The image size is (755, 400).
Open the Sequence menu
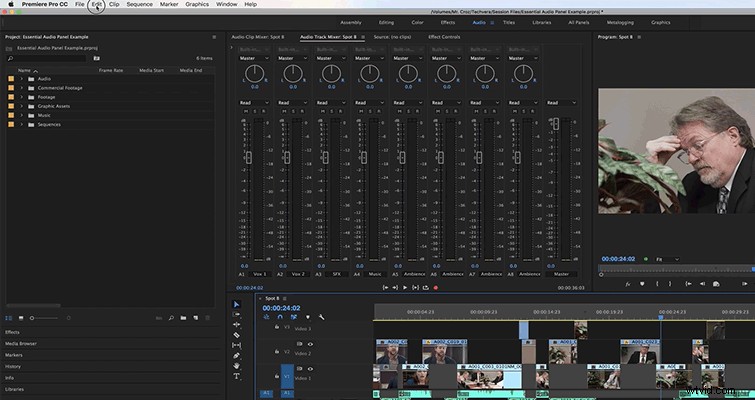(x=140, y=4)
